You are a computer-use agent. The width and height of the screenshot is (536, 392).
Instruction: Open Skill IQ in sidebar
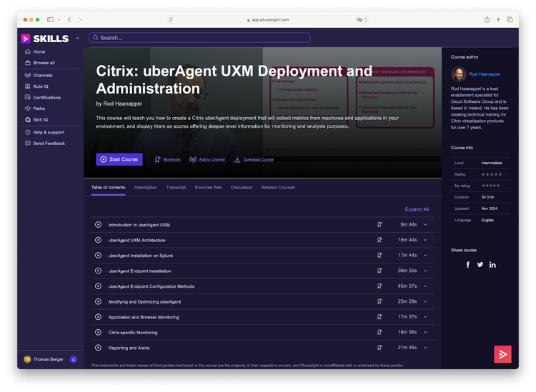pos(36,119)
